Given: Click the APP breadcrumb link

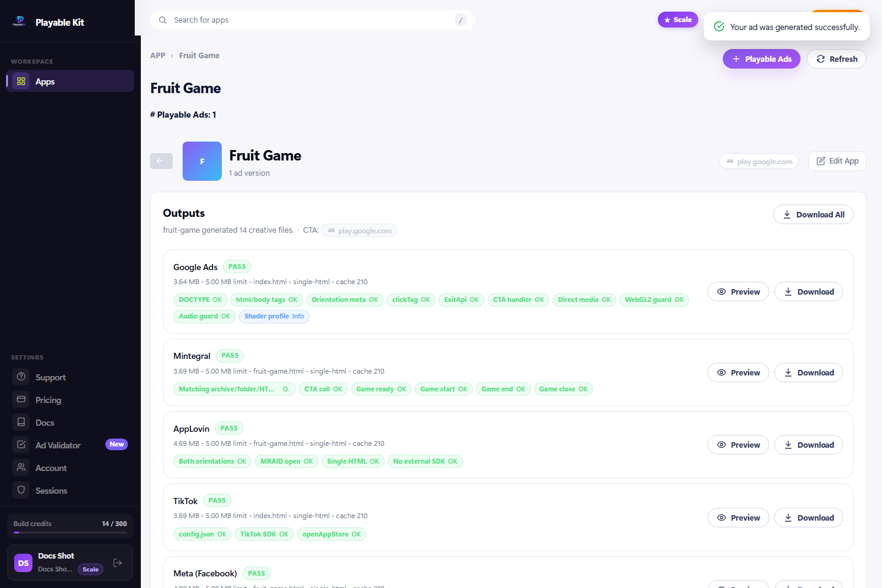Looking at the screenshot, I should (x=157, y=55).
